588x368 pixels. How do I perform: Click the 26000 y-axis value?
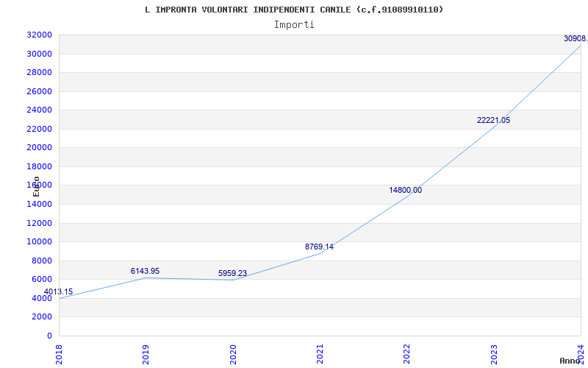click(x=39, y=91)
